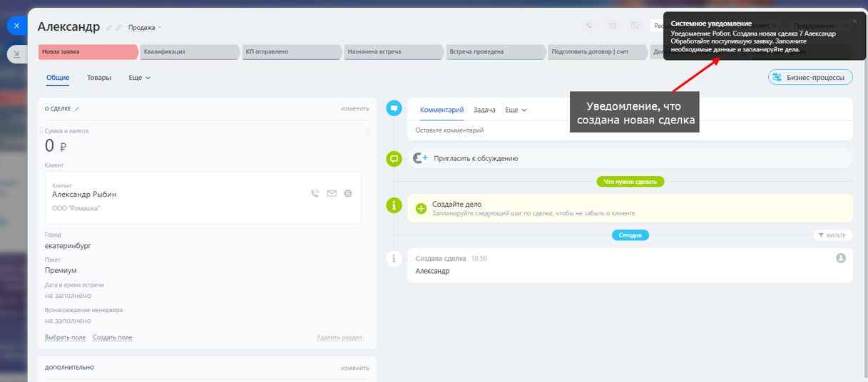The image size is (868, 382).
Task: Click the deal amount 0 ₽ field
Action: coord(56,146)
